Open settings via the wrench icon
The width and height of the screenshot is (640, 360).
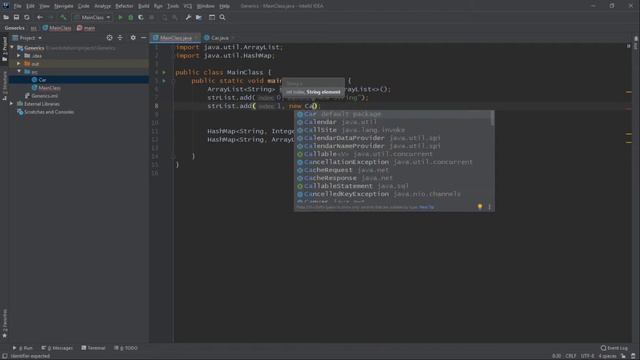coord(188,18)
